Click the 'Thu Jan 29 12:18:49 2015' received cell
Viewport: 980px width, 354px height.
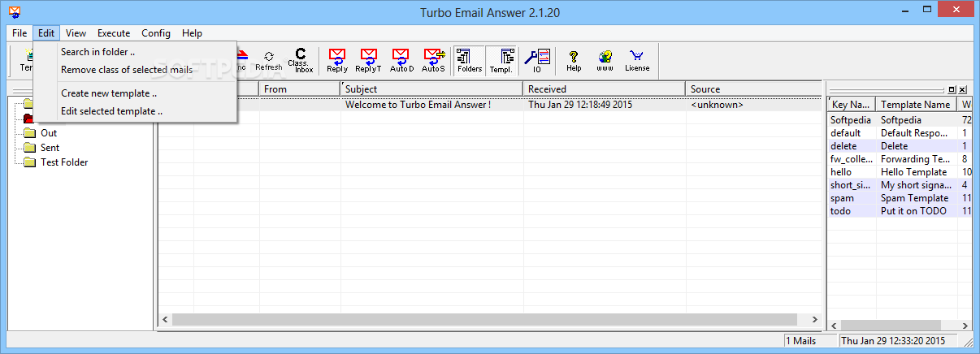pyautogui.click(x=580, y=105)
